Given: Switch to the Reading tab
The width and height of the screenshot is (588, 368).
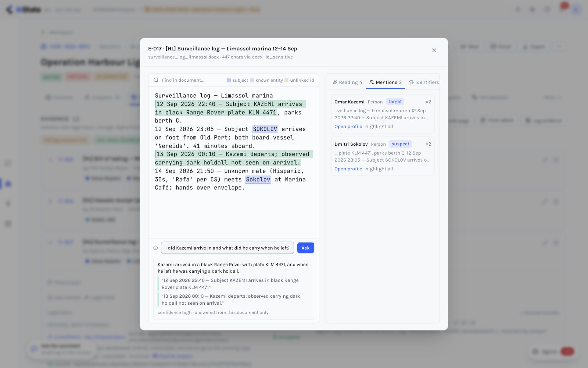Looking at the screenshot, I should click(x=347, y=82).
